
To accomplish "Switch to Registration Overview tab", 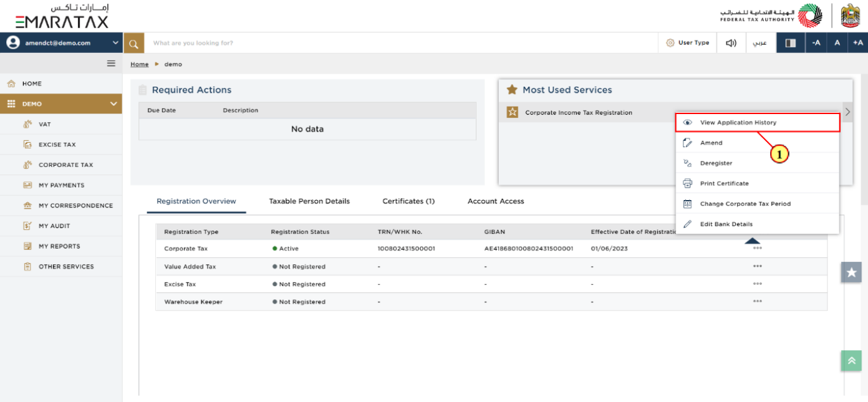I will [196, 201].
